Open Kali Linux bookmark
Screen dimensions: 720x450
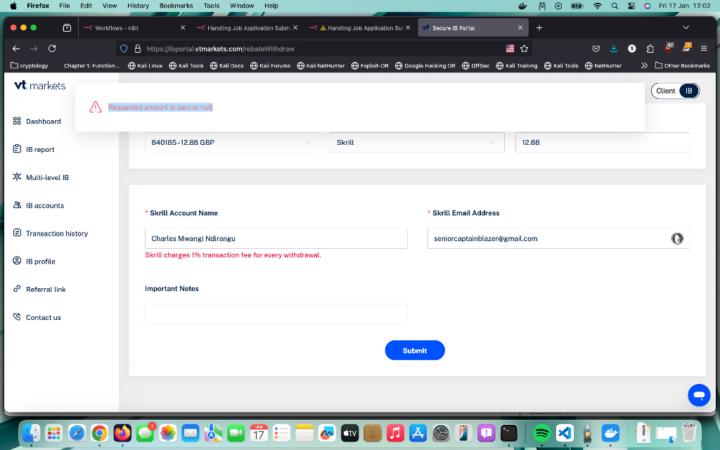(x=145, y=66)
